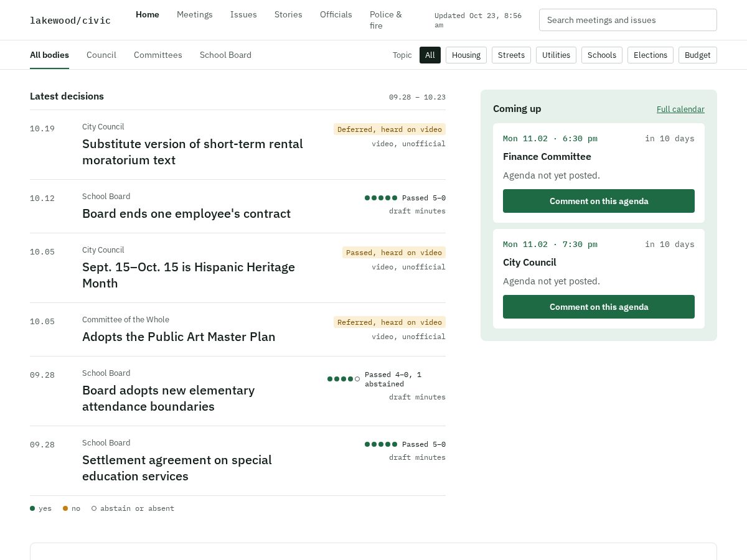
Task: Click the Deferred, heard on video badge
Action: (390, 129)
